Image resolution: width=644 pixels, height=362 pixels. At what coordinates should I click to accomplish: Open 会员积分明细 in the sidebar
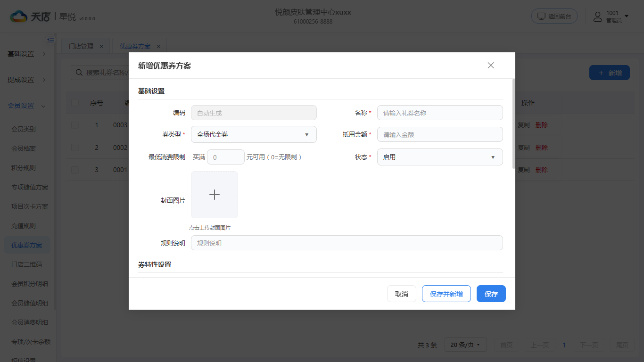[30, 284]
